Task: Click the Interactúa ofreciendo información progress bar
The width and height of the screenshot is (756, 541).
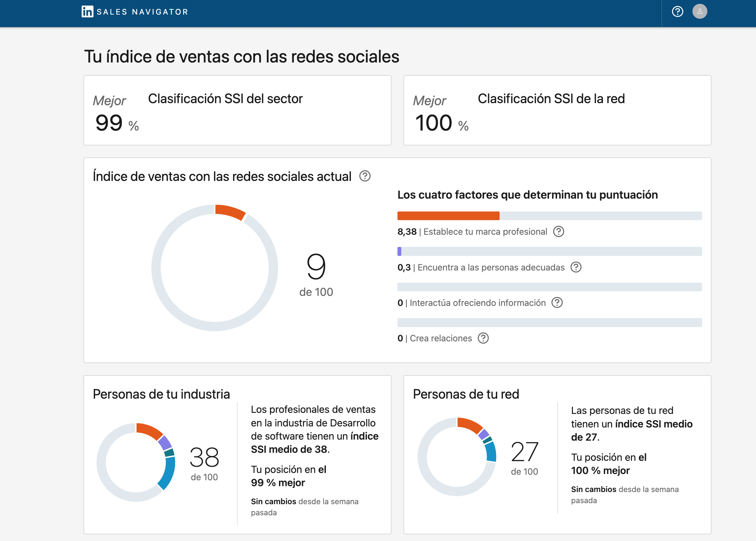Action: click(x=550, y=287)
